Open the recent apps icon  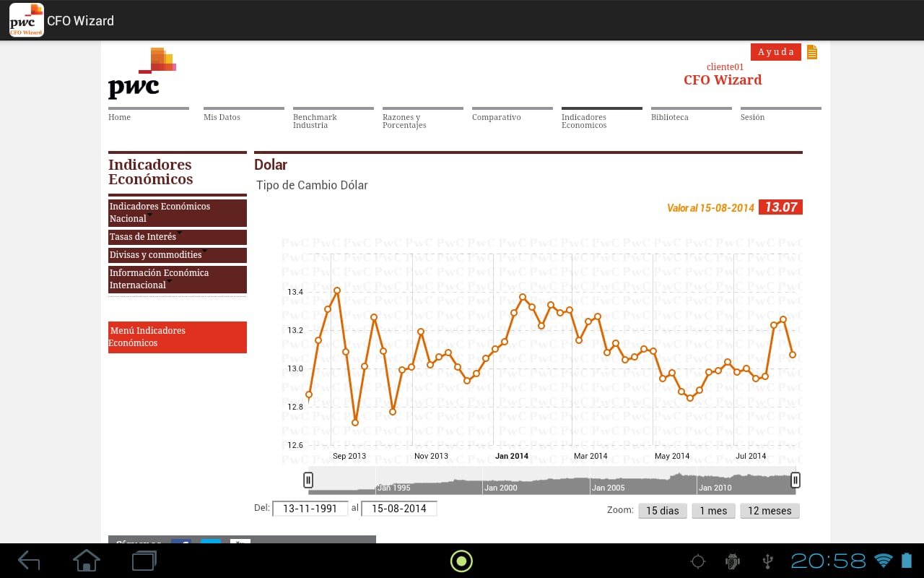pos(144,561)
